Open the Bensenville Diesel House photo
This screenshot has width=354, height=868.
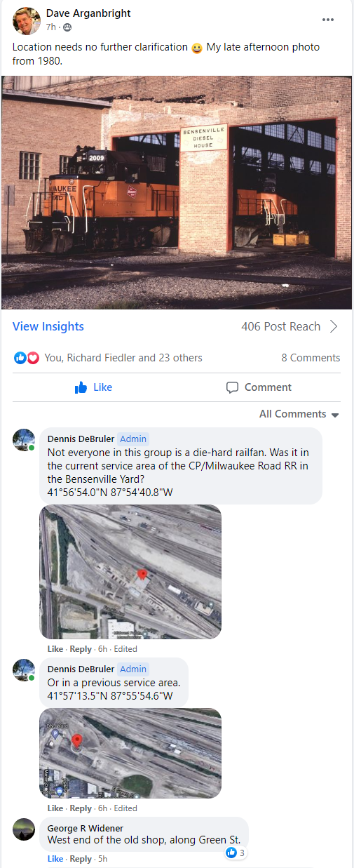[177, 192]
